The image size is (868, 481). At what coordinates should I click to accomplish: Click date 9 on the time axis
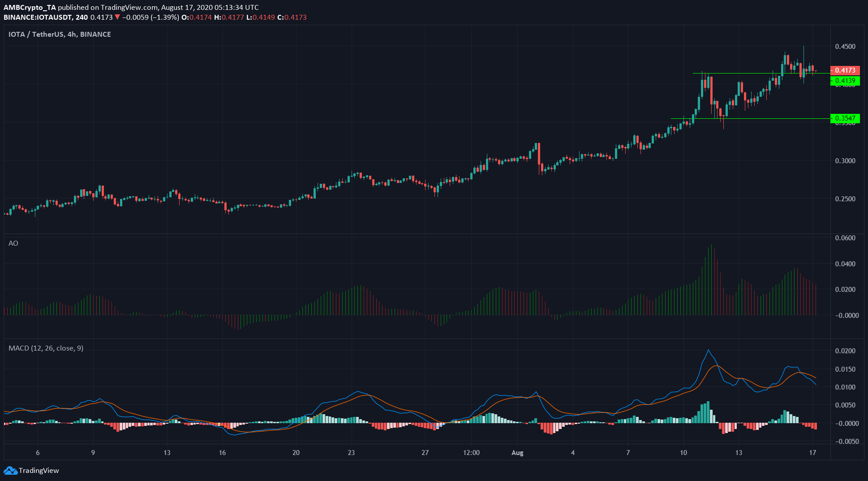click(x=93, y=452)
